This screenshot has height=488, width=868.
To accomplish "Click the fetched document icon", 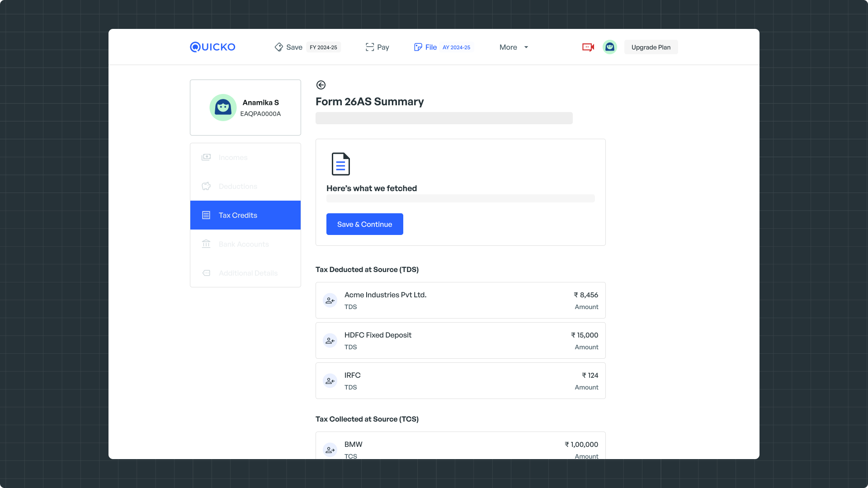I will pyautogui.click(x=341, y=164).
